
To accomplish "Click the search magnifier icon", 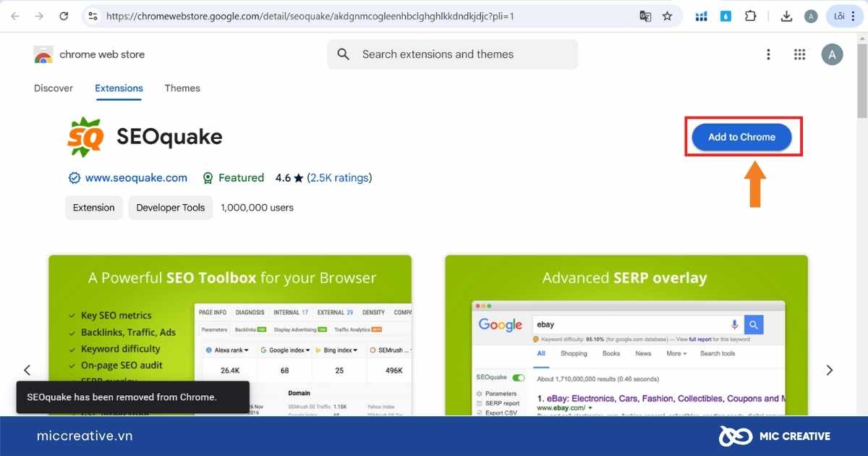I will click(x=344, y=54).
